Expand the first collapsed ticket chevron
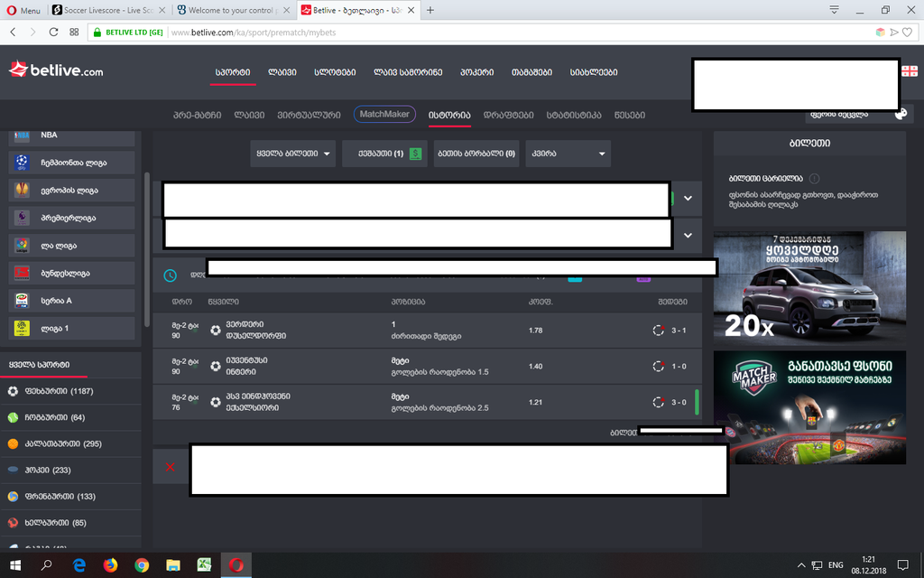The height and width of the screenshot is (578, 924). pos(688,198)
